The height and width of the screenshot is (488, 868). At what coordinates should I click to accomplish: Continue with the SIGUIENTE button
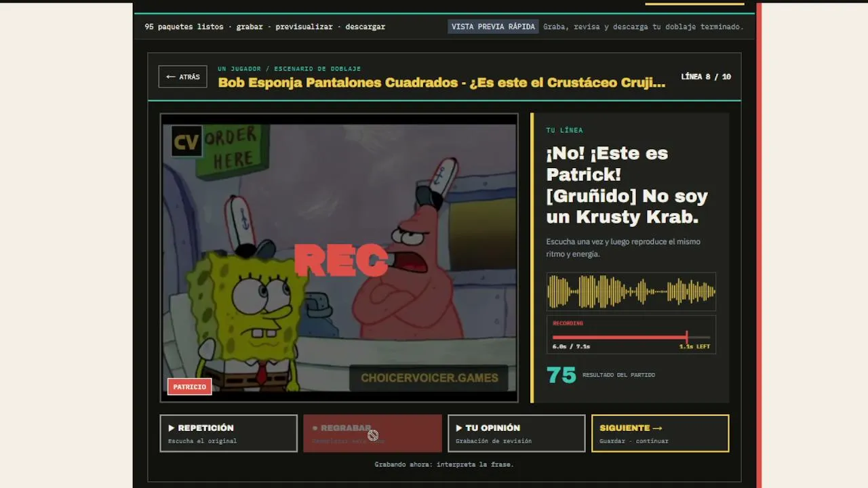point(660,433)
